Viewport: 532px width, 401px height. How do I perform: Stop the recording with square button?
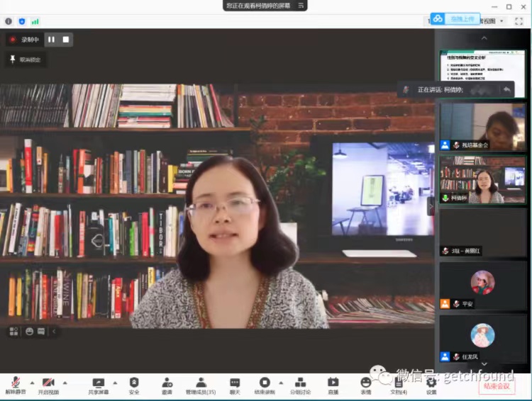click(66, 40)
